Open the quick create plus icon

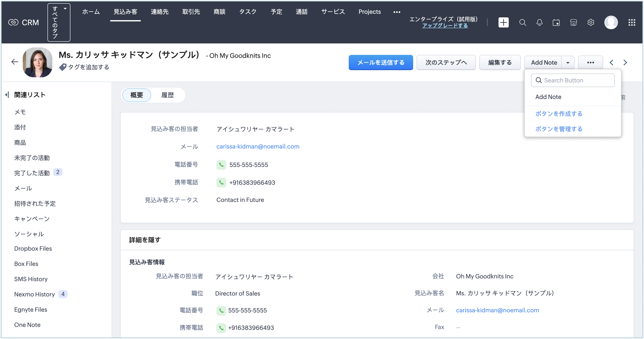(x=503, y=22)
